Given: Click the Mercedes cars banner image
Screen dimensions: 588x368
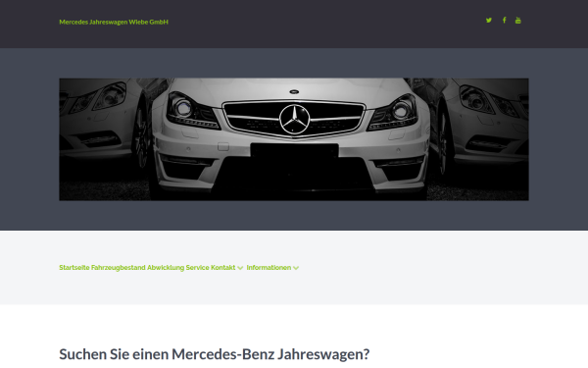Looking at the screenshot, I should coord(294,139).
